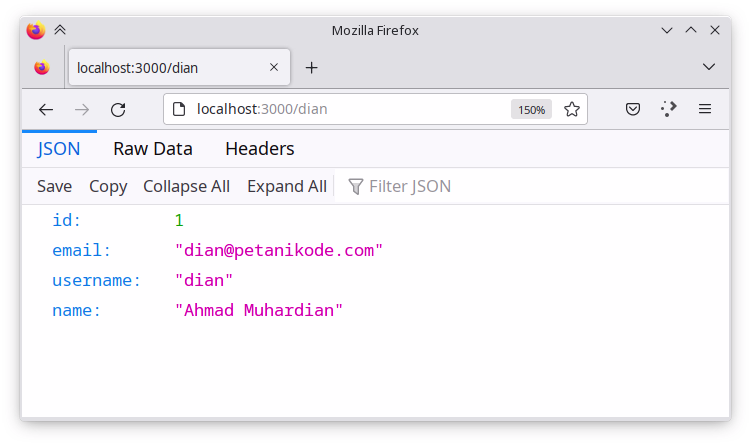This screenshot has height=445, width=751.
Task: Open the Headers tab
Action: point(260,149)
